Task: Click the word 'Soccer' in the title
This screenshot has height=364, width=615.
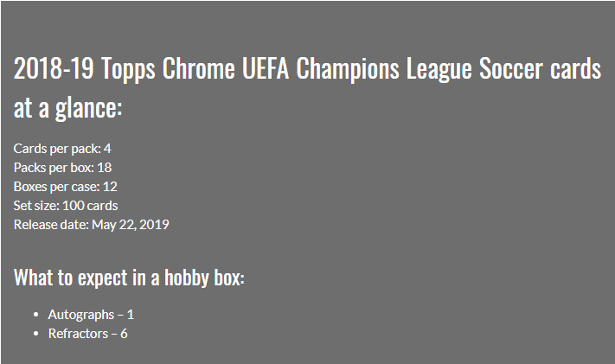Action: tap(511, 68)
